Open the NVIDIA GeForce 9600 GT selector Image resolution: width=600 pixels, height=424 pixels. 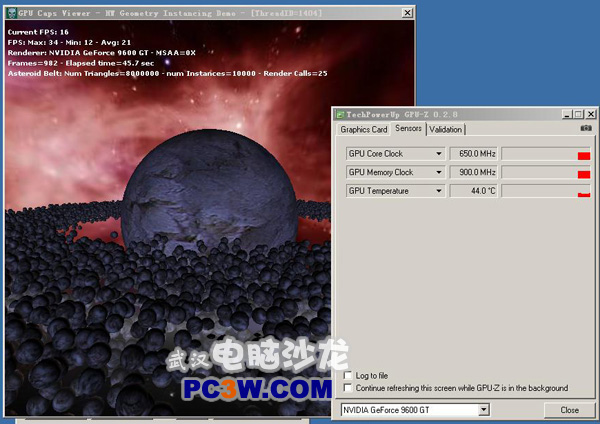[x=415, y=410]
